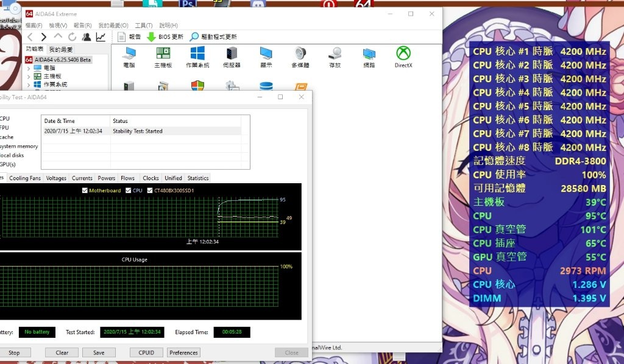Click the BIOS 更新 green arrow button
The image size is (624, 364).
coord(165,37)
